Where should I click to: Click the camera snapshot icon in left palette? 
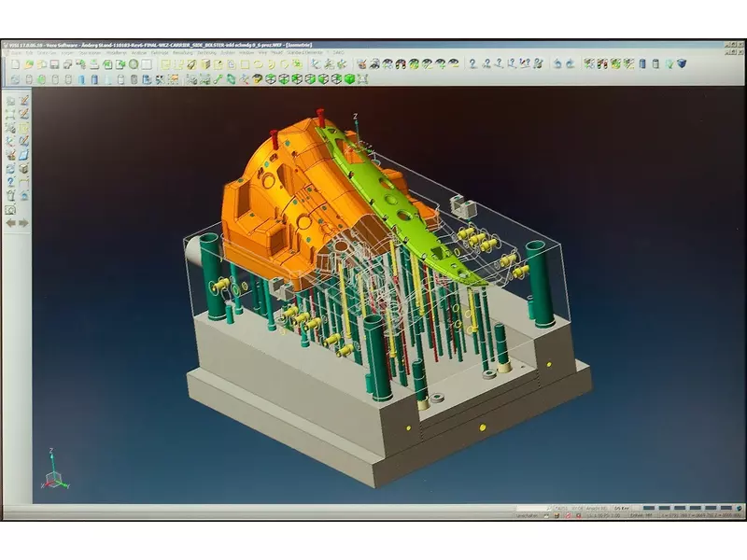pos(10,209)
